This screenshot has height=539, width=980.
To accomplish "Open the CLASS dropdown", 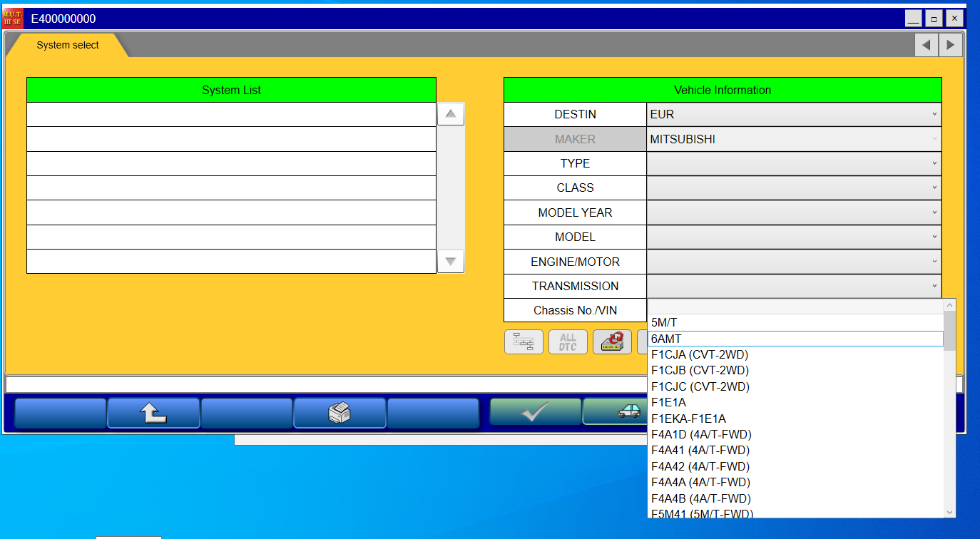I will 793,188.
